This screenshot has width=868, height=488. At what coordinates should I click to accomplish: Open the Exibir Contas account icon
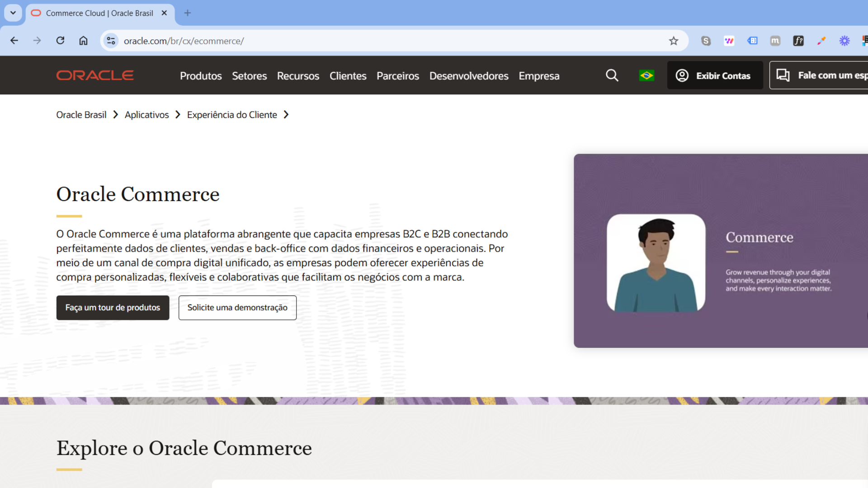[x=682, y=75]
